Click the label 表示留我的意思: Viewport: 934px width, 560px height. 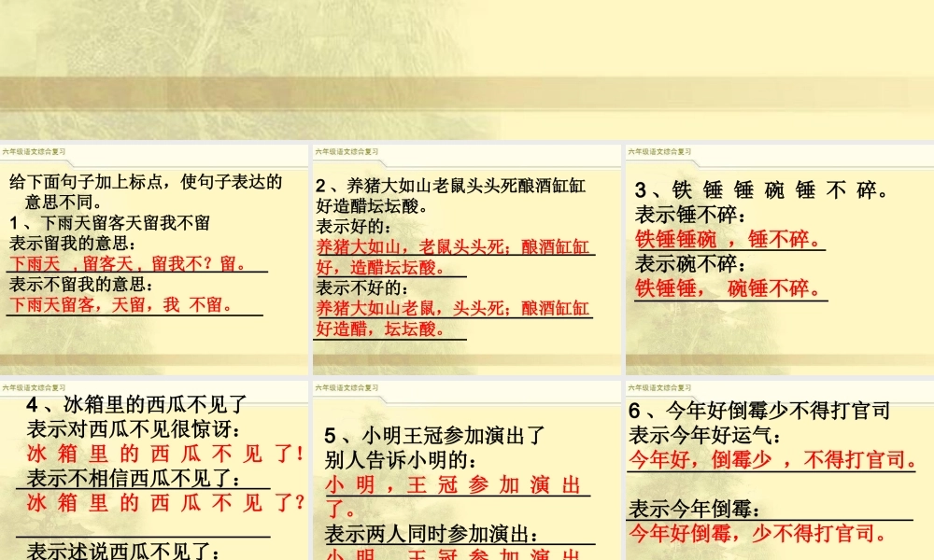tap(73, 244)
